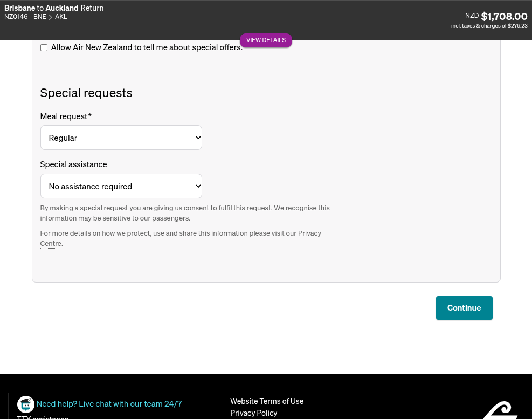Click the Special assistance label
Image resolution: width=532 pixels, height=419 pixels.
[x=74, y=164]
